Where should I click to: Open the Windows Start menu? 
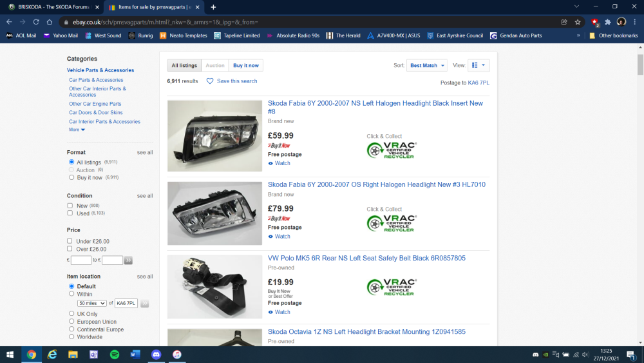click(10, 355)
